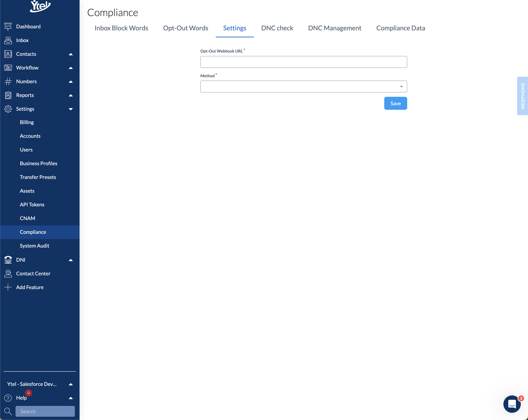
Task: Click the Contacts address book icon
Action: [8, 54]
